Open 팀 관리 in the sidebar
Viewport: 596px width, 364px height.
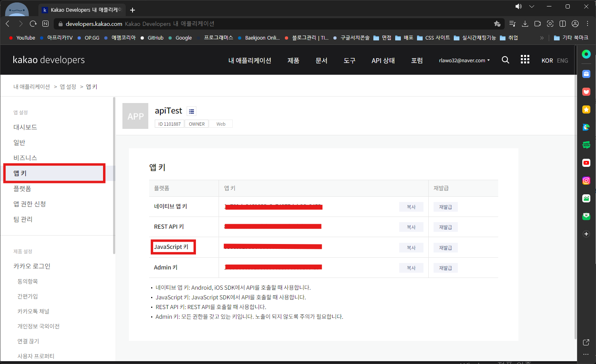pyautogui.click(x=23, y=219)
